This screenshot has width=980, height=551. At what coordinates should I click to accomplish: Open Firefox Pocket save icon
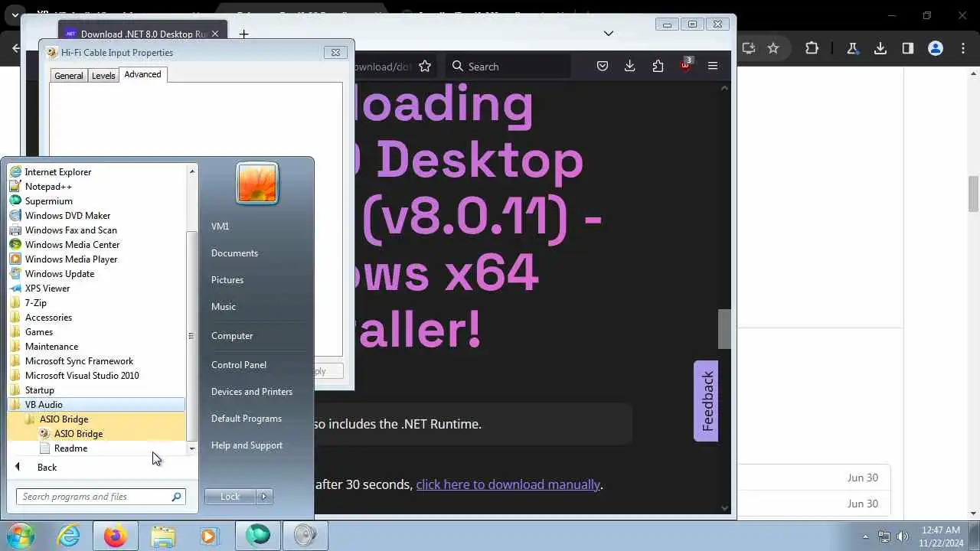pyautogui.click(x=603, y=67)
